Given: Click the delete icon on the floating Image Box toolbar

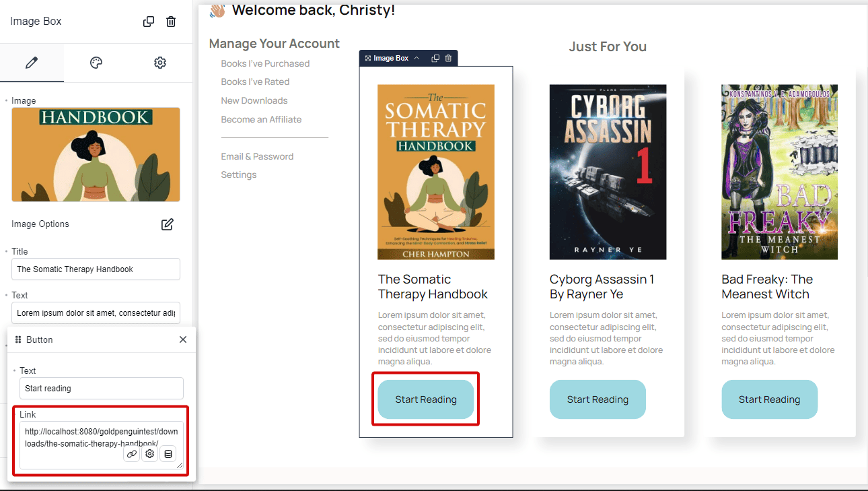Looking at the screenshot, I should 449,59.
